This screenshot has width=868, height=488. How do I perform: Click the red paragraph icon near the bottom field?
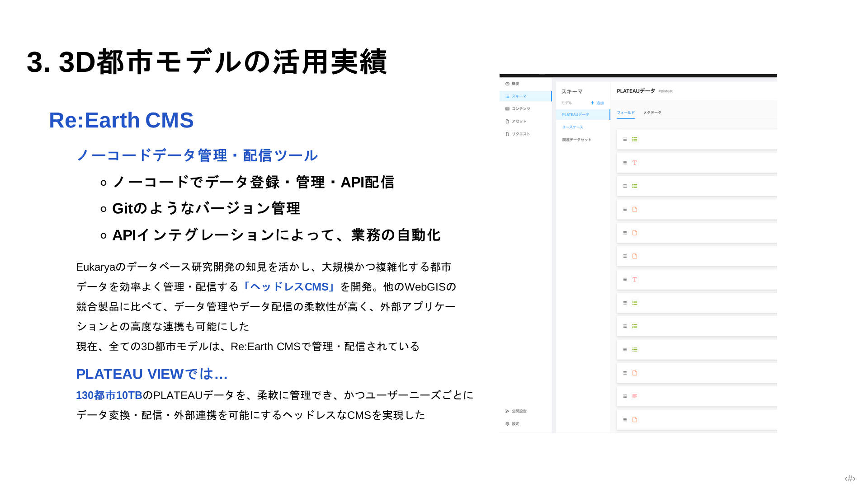(635, 396)
